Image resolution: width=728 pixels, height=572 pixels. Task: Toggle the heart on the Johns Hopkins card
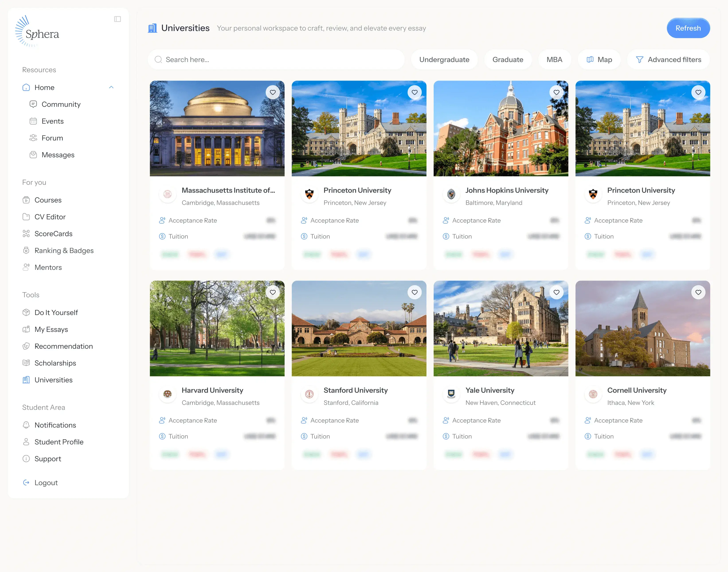click(556, 92)
